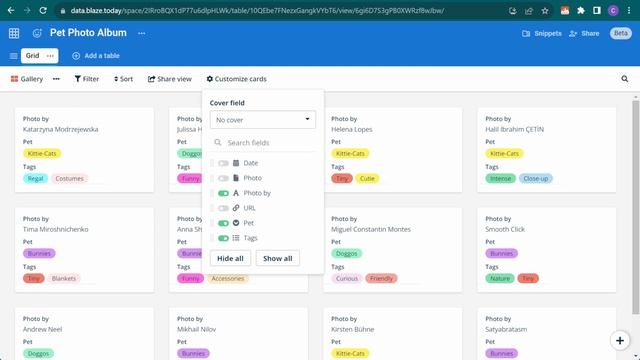
Task: Open Snippets
Action: click(x=542, y=33)
